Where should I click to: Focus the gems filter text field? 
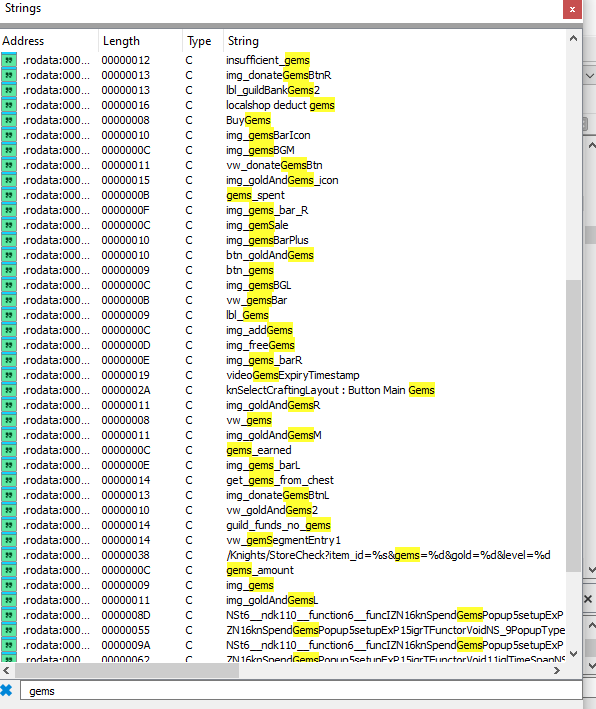click(x=301, y=691)
